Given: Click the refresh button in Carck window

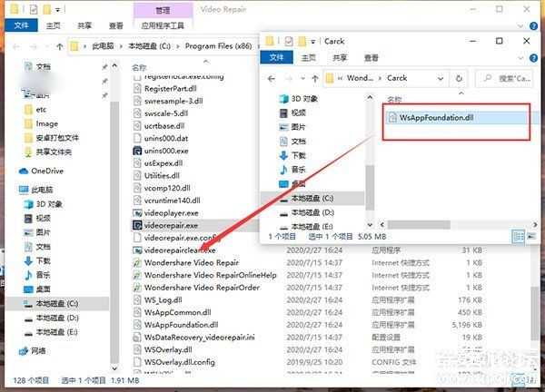Looking at the screenshot, I should (459, 79).
